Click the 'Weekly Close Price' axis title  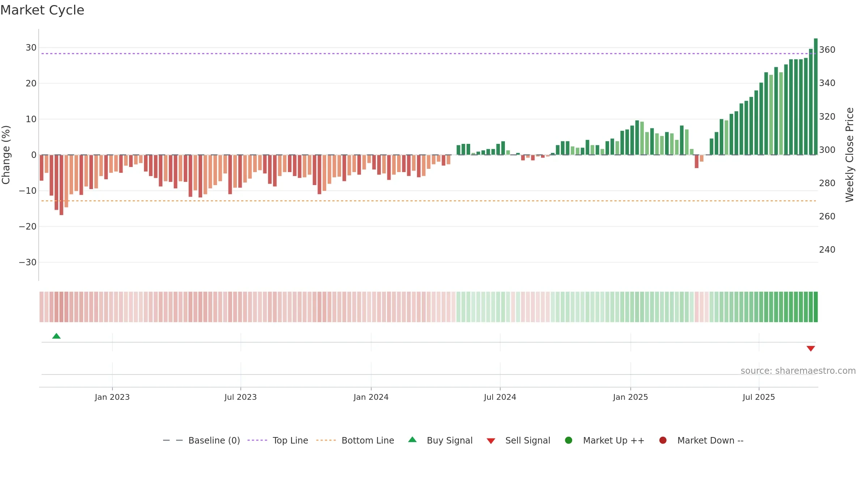[850, 155]
